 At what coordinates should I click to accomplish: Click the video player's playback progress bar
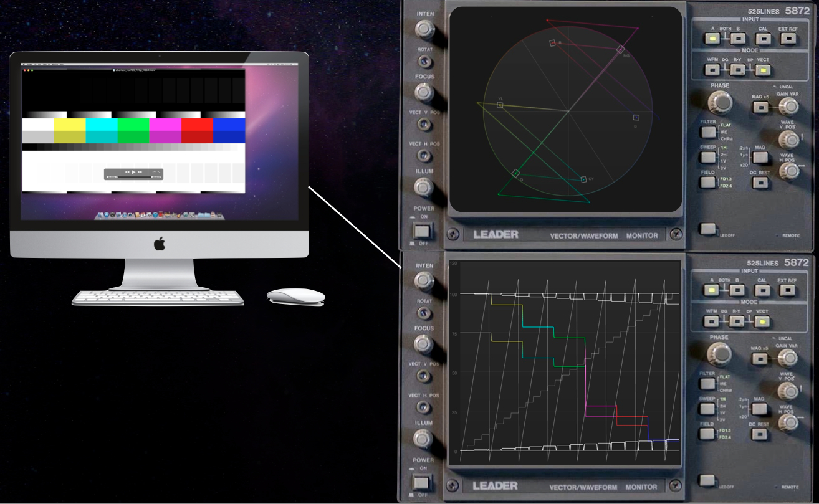[x=133, y=177]
